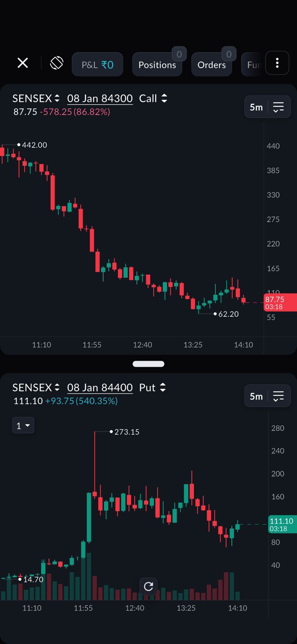Tap the rotate screen icon
This screenshot has width=297, height=644.
point(57,63)
